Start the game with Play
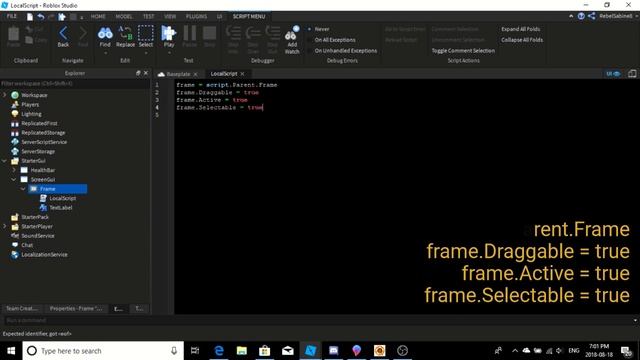The height and width of the screenshot is (360, 640). pyautogui.click(x=169, y=36)
